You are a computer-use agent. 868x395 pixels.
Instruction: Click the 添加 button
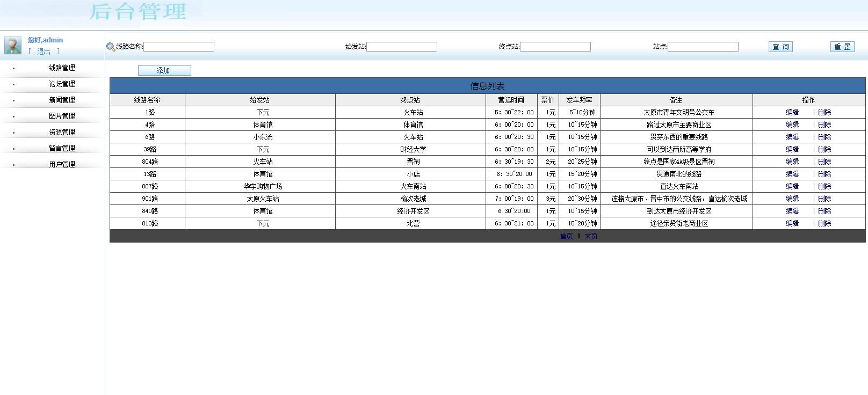(x=164, y=70)
